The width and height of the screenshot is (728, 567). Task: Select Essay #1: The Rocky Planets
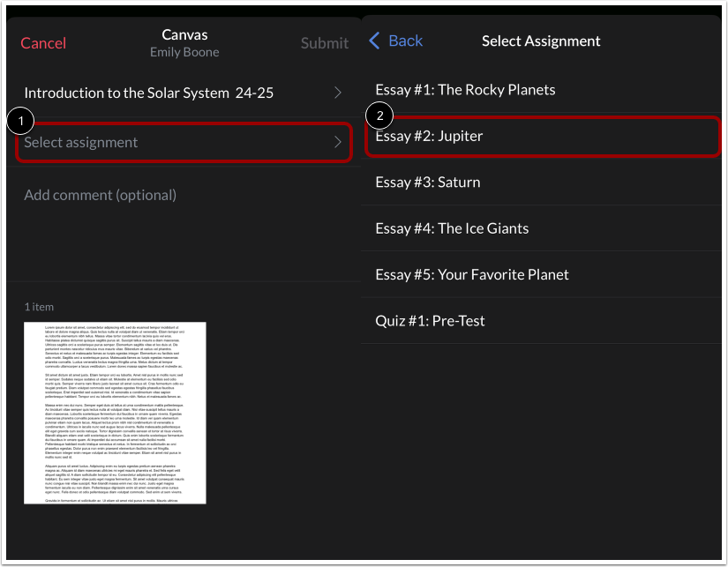pos(464,89)
